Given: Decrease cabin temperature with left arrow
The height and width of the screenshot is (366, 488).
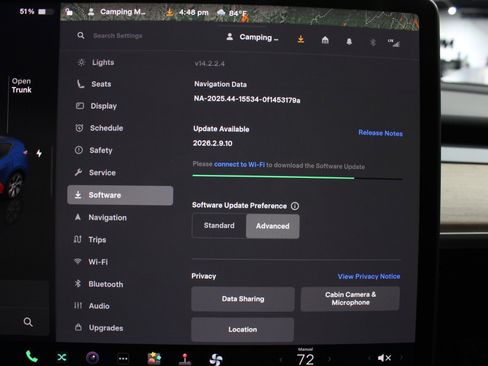Looking at the screenshot, I should point(281,359).
